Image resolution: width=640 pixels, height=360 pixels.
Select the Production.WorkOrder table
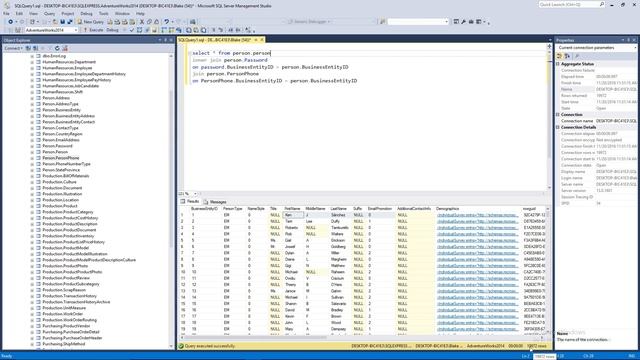pyautogui.click(x=63, y=314)
